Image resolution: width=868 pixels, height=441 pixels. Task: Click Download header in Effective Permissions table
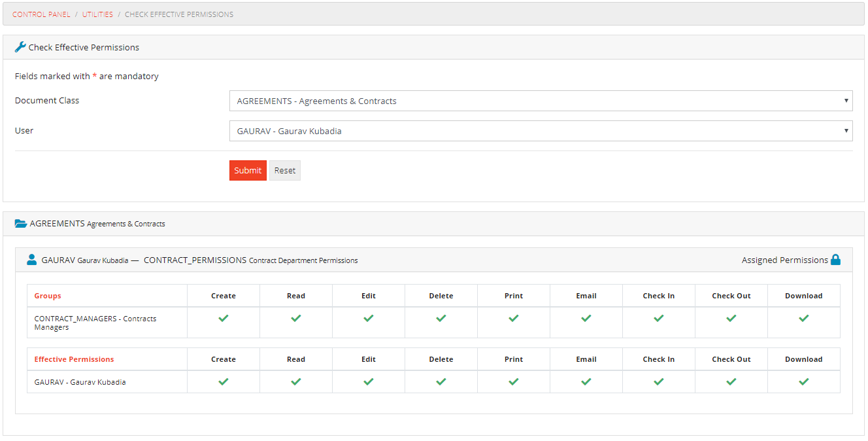804,359
